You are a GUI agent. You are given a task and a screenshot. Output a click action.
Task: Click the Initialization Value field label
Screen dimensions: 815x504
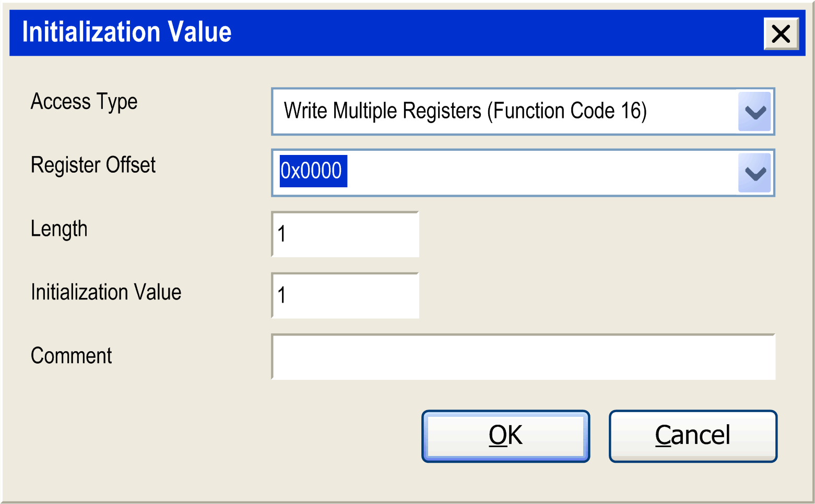pos(106,292)
